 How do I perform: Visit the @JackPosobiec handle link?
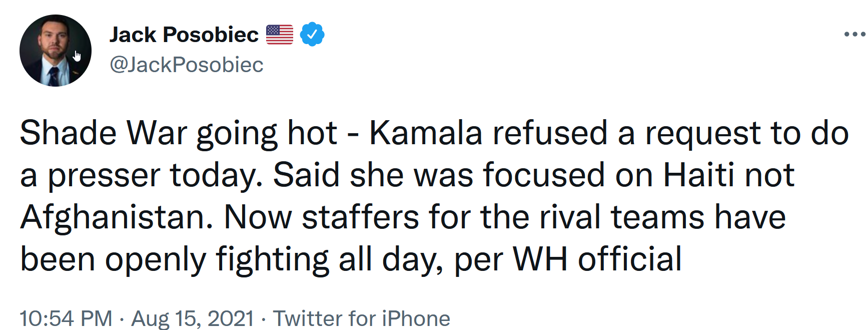[187, 65]
